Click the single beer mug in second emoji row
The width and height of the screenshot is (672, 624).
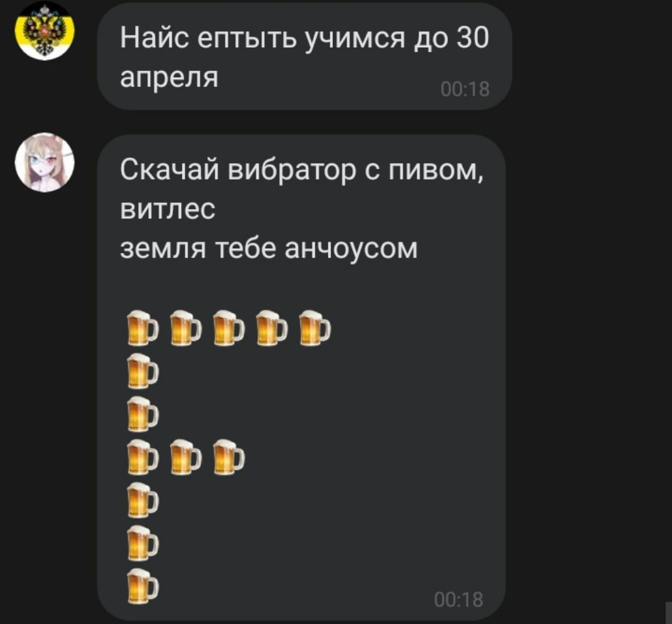pyautogui.click(x=142, y=371)
